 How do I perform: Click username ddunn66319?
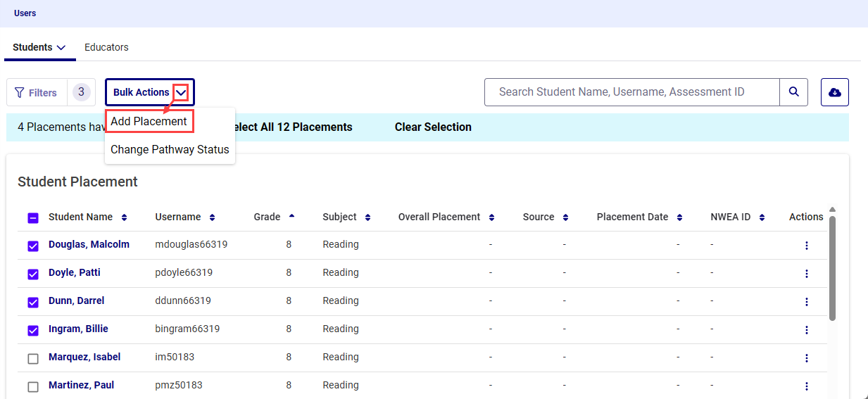(x=183, y=300)
